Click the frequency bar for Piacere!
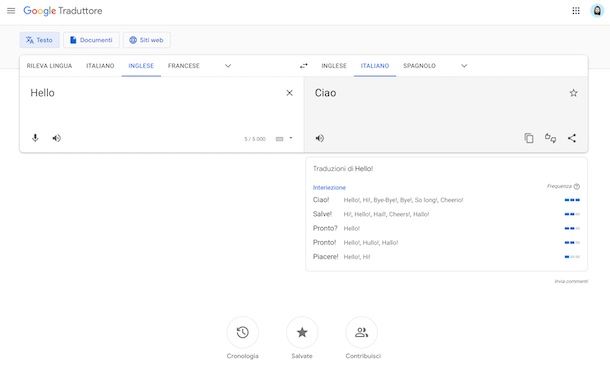Screen dimensions: 610x377 [x=572, y=257]
